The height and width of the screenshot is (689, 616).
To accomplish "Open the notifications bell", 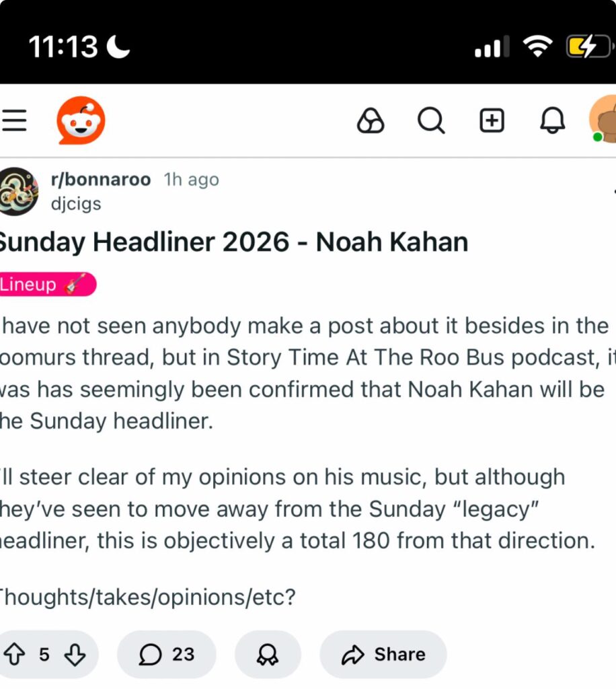I will click(553, 121).
